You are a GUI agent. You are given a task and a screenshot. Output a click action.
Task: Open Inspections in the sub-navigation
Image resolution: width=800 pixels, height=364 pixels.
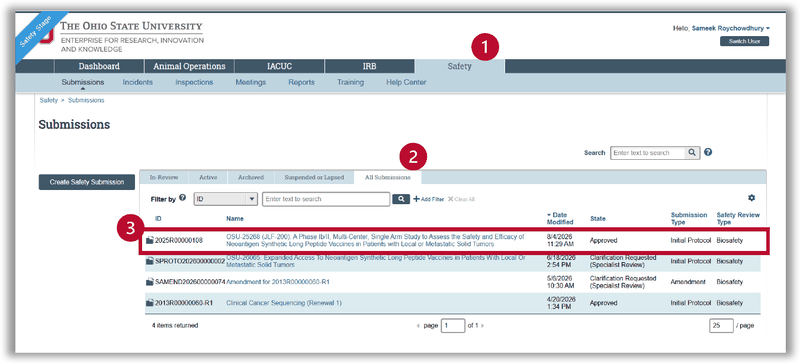click(x=194, y=82)
